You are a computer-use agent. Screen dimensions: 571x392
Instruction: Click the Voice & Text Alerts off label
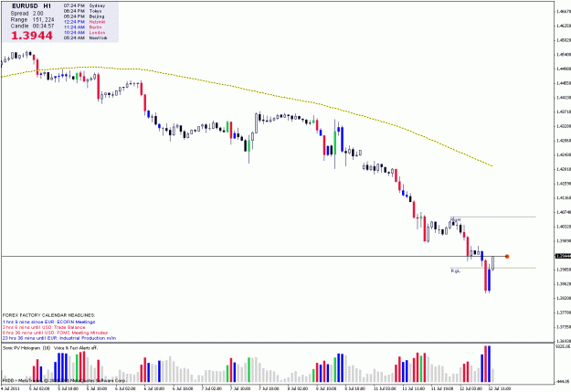[x=76, y=348]
